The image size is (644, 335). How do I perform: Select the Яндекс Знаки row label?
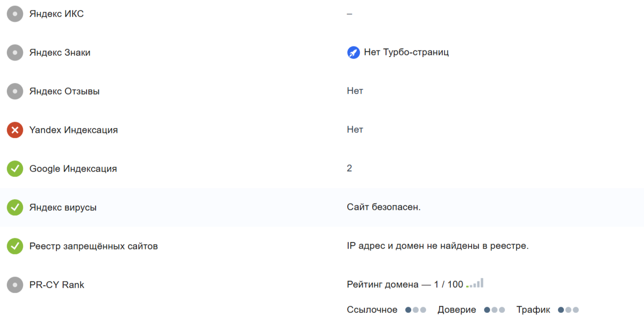pos(60,53)
